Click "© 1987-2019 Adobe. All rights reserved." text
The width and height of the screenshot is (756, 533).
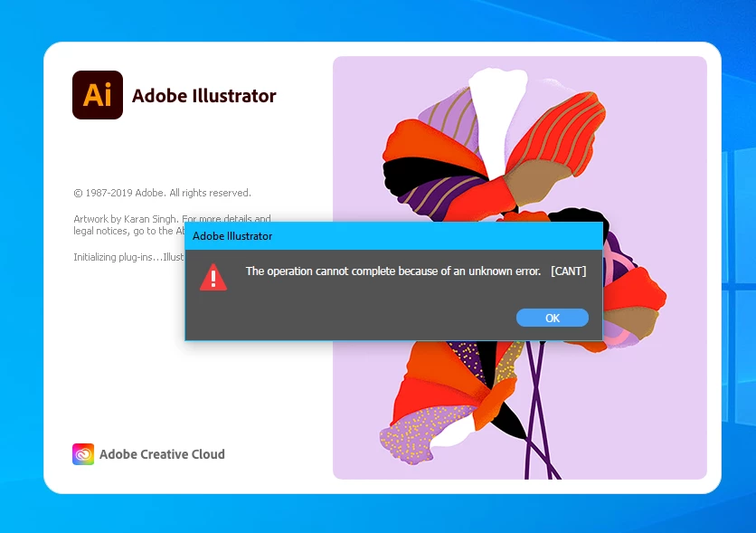pyautogui.click(x=162, y=193)
